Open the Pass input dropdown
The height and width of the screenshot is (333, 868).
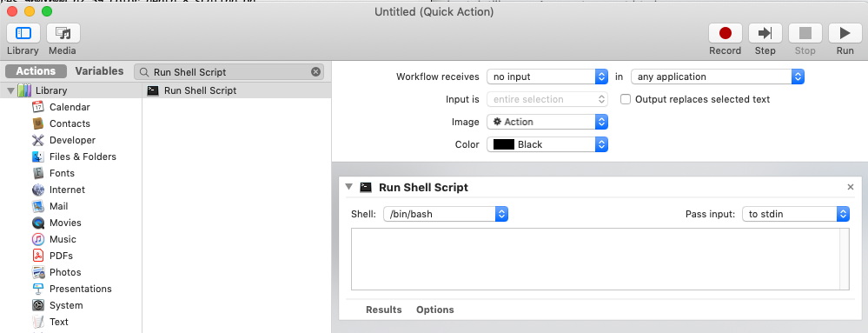(x=796, y=214)
